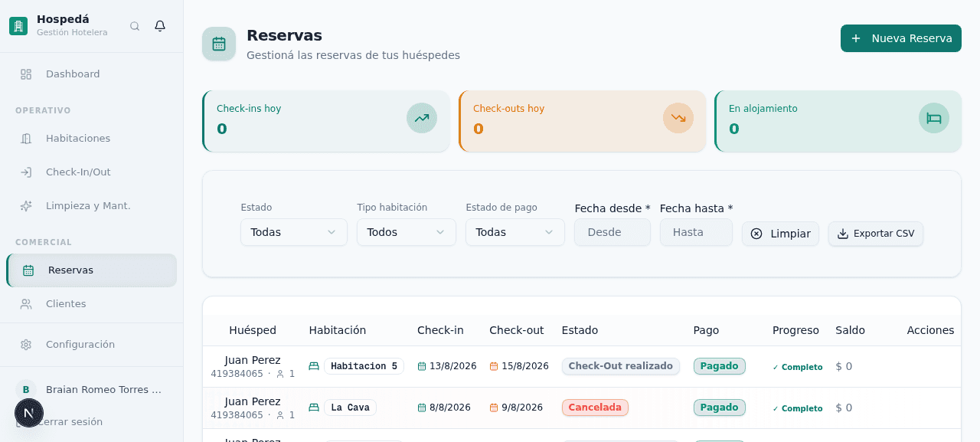Click the Fecha hasta input field
This screenshot has width=980, height=442.
(x=696, y=232)
